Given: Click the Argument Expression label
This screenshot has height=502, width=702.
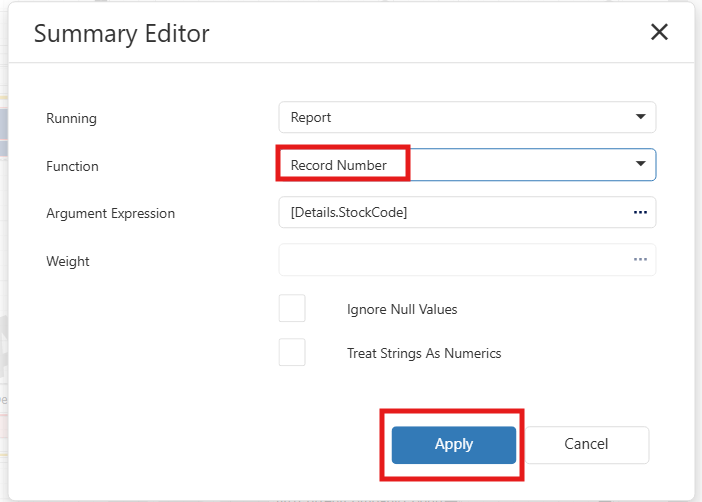Looking at the screenshot, I should point(111,213).
